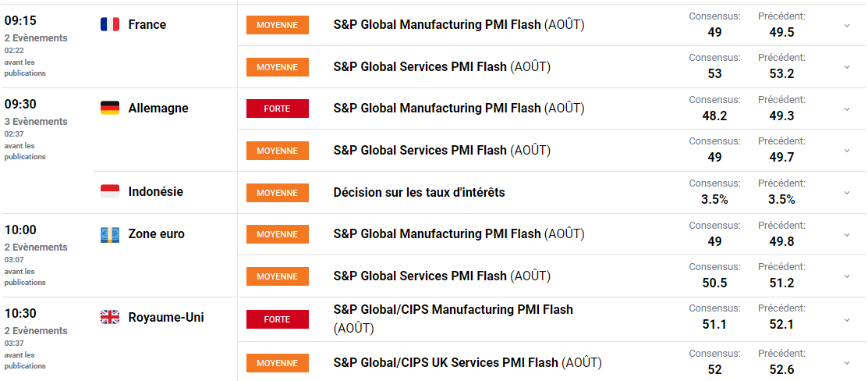
Task: Expand Germany Manufacturing PMI Flash chevron
Action: [847, 109]
